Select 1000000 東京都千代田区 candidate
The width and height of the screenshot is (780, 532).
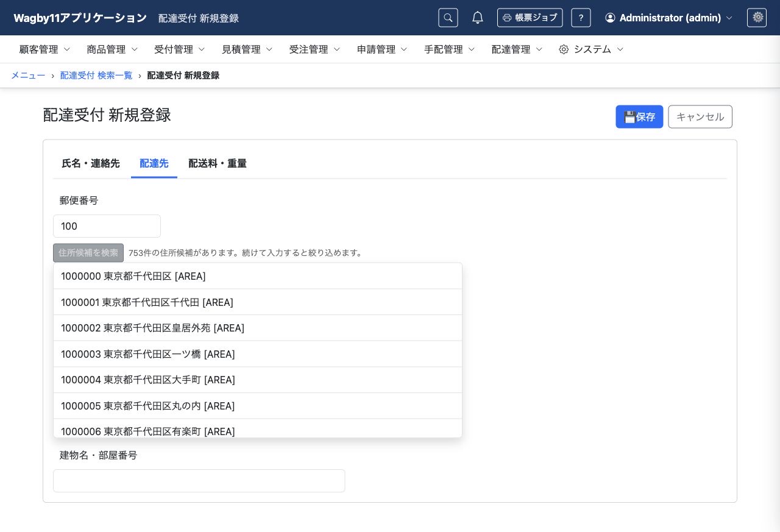pyautogui.click(x=258, y=276)
